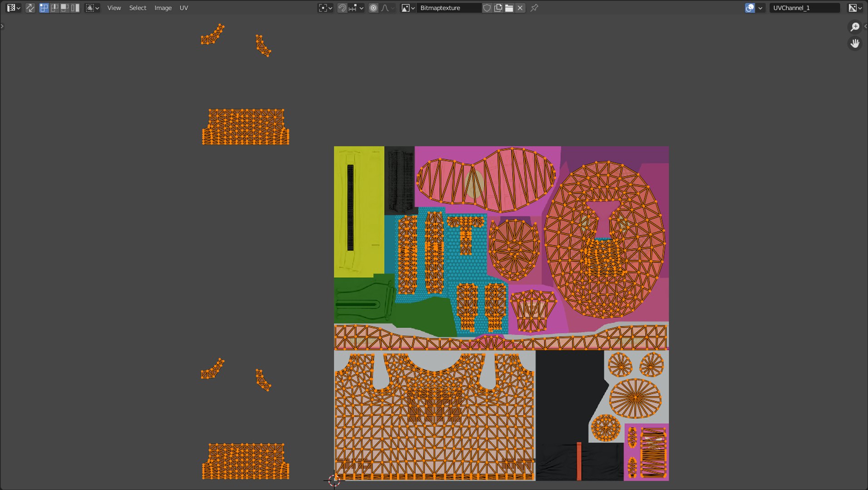
Task: Open proportional falloff curve dropdown
Action: point(388,8)
